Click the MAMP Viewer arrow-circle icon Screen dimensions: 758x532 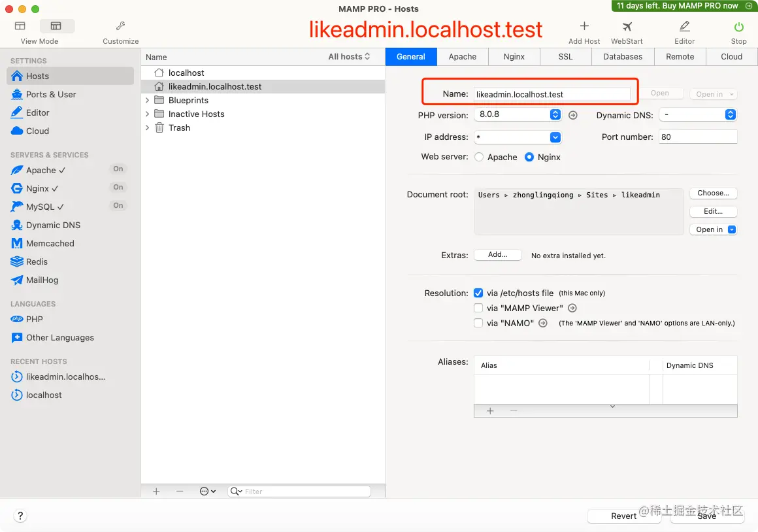click(x=572, y=308)
